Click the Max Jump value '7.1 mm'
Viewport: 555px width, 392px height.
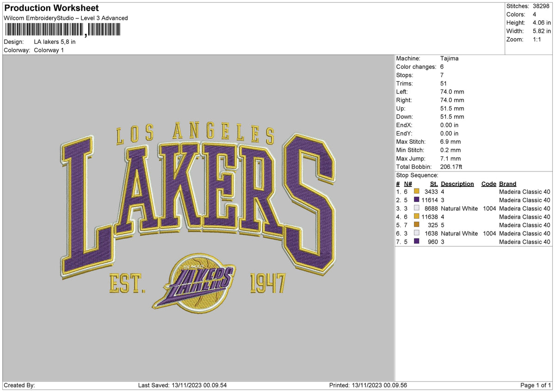pos(451,159)
